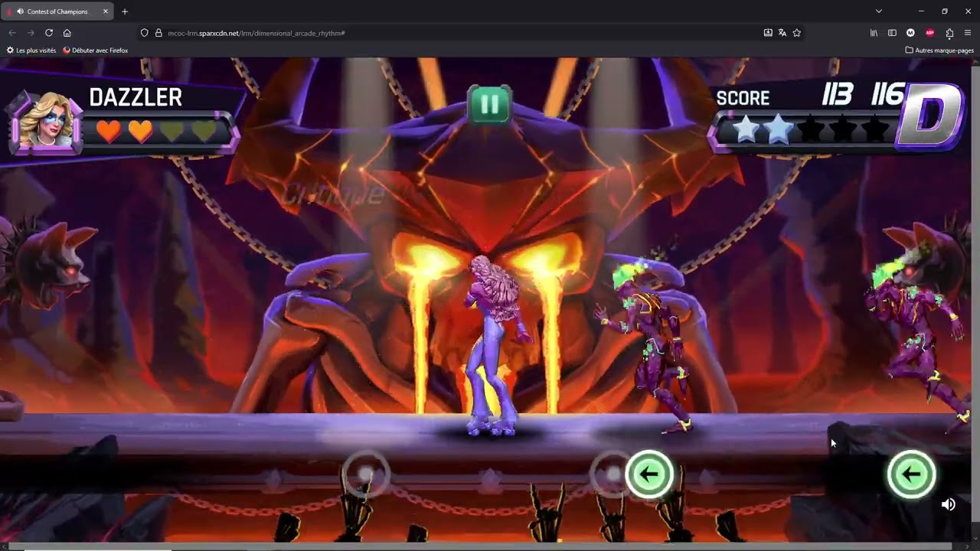
Task: Click the D rank grade badge
Action: coord(929,116)
